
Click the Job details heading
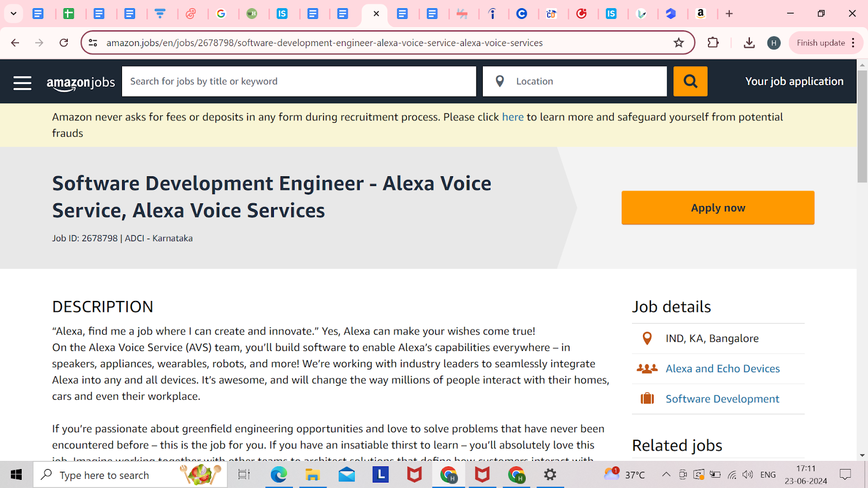coord(672,307)
